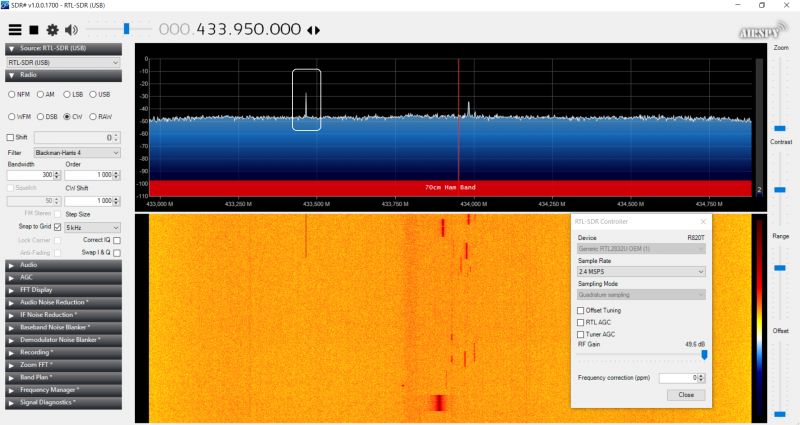Screen dimensions: 800x425
Task: Adjust the Range slider
Action: click(780, 268)
